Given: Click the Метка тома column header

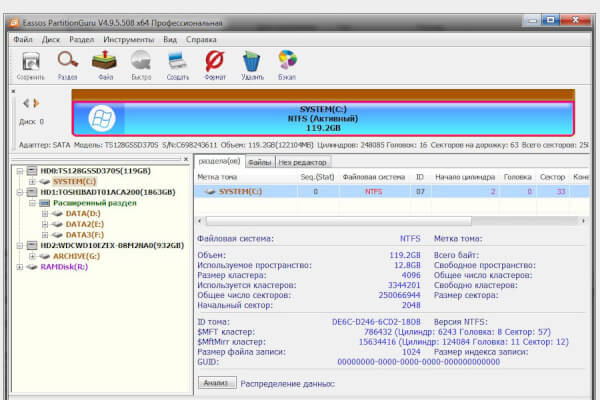Looking at the screenshot, I should click(x=217, y=177).
